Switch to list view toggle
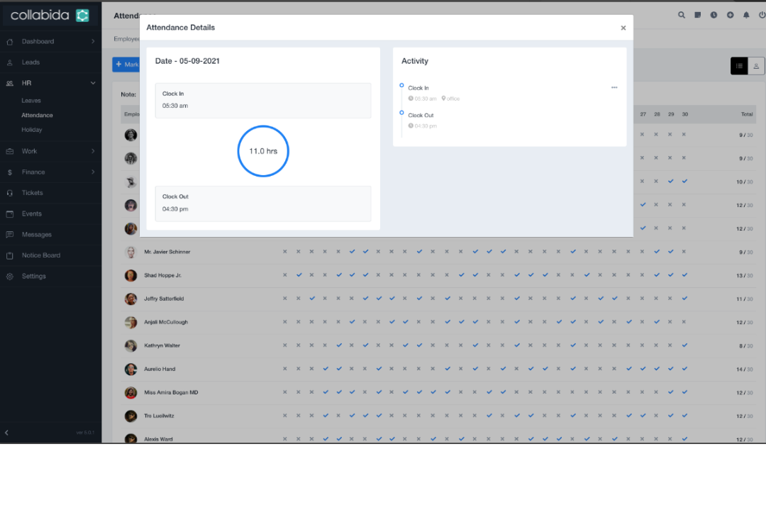 point(739,65)
